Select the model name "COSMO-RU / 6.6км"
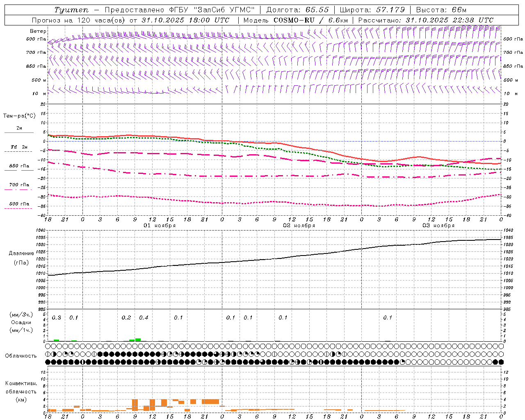525x420 pixels. pos(310,20)
